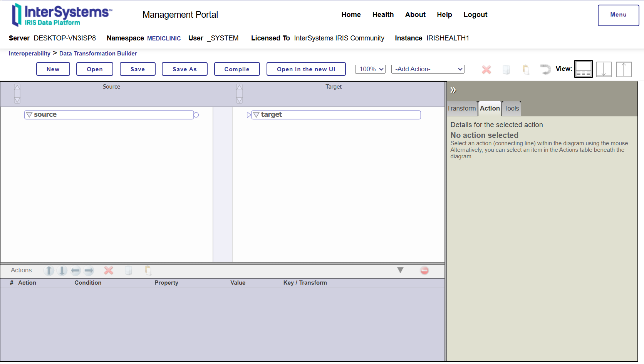Move action down using Actions toolbar arrow
The width and height of the screenshot is (644, 364).
click(x=62, y=270)
